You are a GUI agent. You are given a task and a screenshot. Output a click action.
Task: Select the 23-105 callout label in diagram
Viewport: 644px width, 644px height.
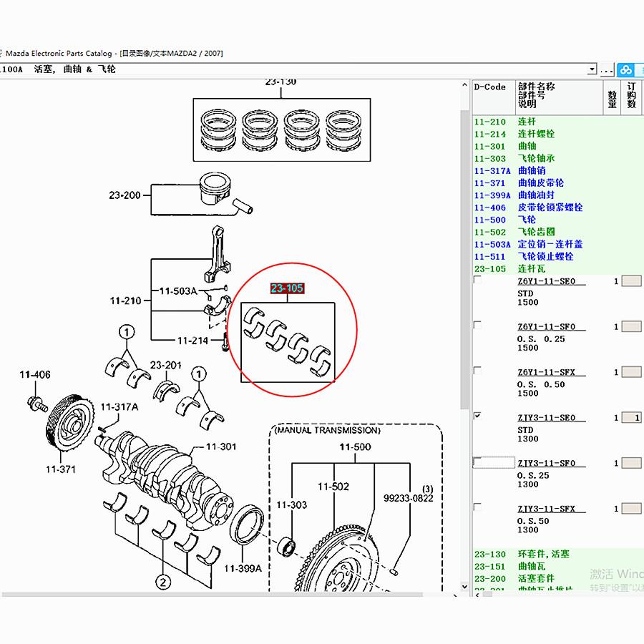(x=287, y=288)
